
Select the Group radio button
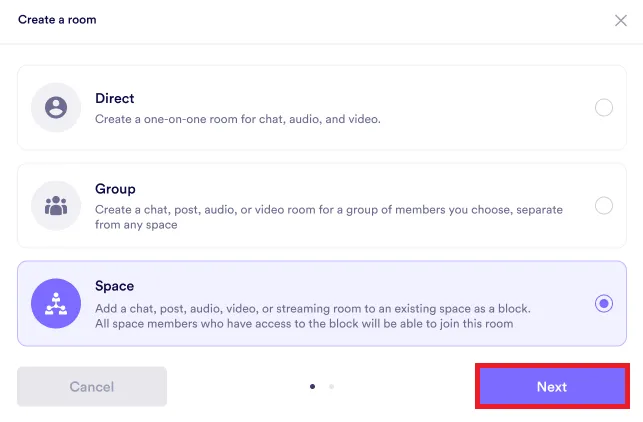point(604,206)
